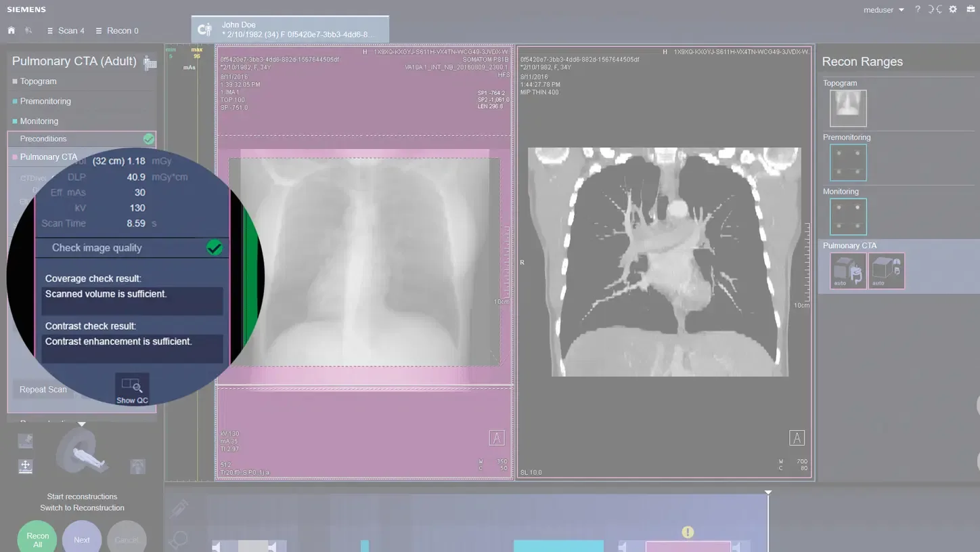The image size is (980, 552).
Task: Select the Monitoring scan step
Action: pos(82,121)
